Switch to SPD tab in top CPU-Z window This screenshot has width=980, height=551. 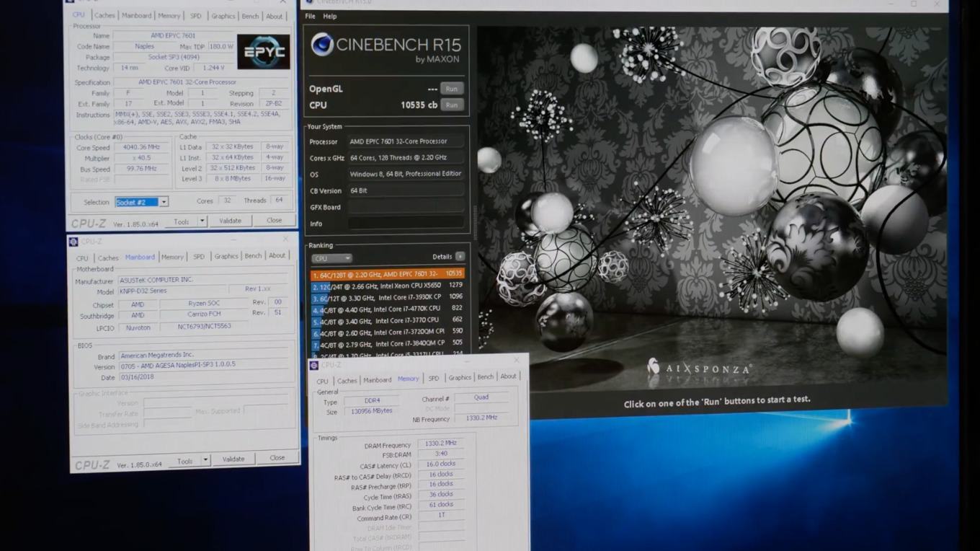[195, 16]
